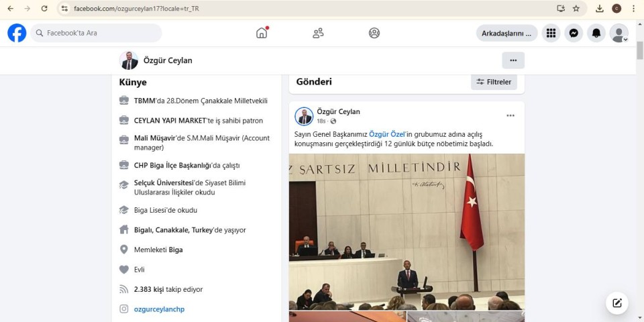
Task: Click the Facebook logo
Action: pos(17,33)
